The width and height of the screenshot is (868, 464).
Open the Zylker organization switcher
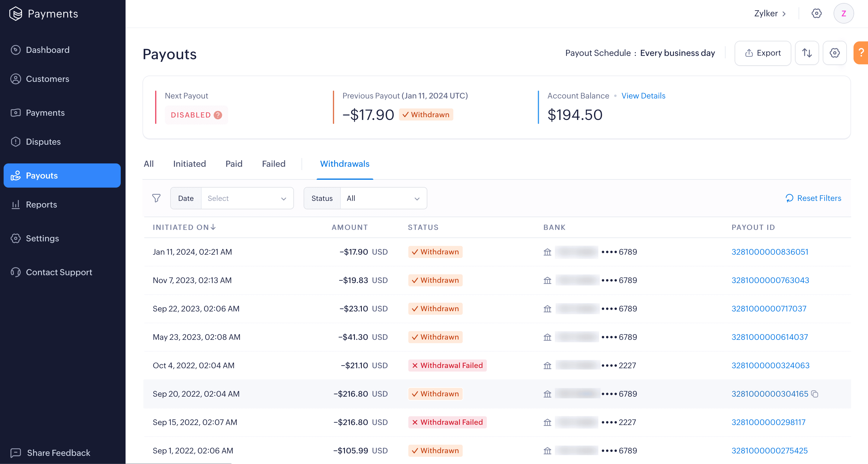pos(770,14)
